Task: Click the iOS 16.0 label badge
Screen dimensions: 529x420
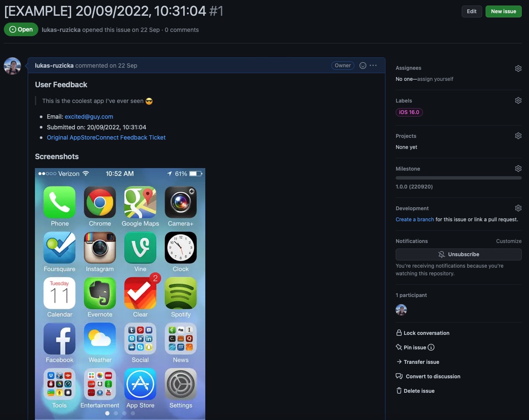Action: (409, 112)
